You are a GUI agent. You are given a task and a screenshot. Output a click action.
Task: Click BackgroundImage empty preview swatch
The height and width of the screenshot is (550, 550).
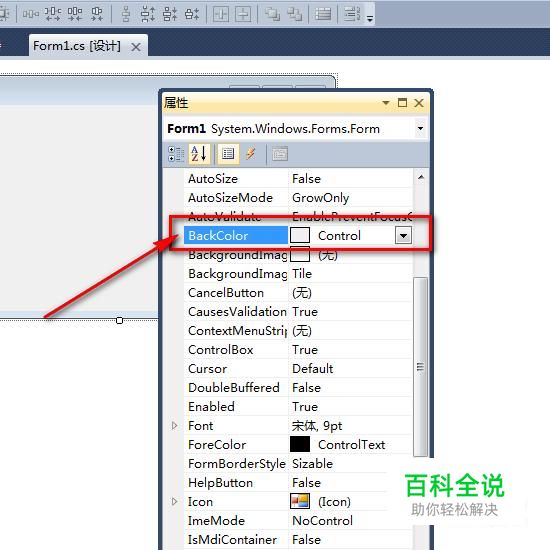tap(300, 255)
